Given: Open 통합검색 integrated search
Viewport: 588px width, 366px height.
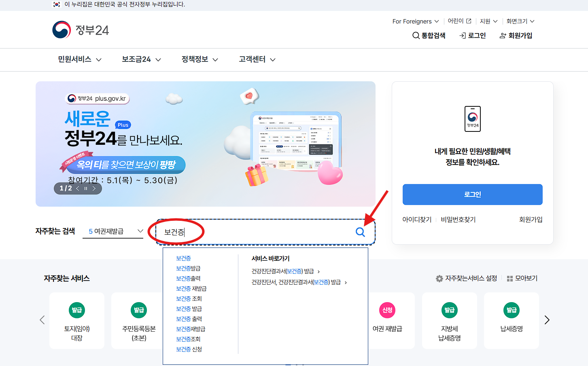Looking at the screenshot, I should (429, 36).
